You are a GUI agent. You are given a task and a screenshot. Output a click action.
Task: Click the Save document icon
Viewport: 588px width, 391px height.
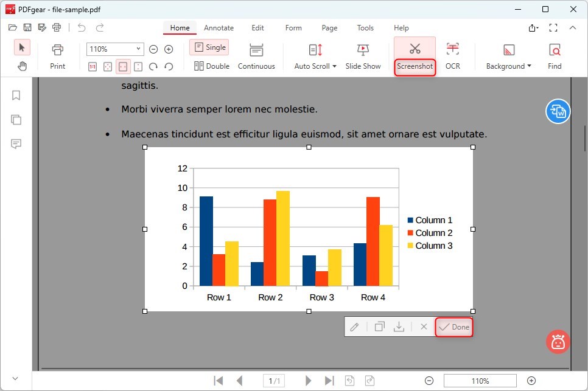point(27,27)
